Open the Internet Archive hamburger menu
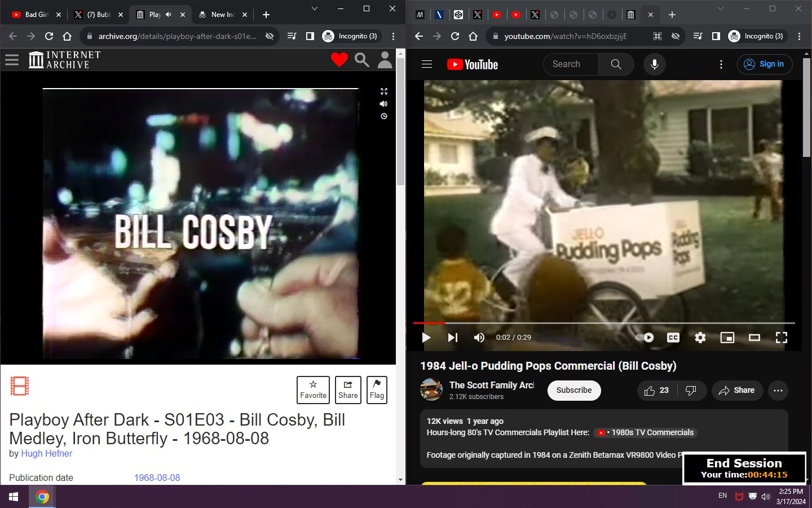The width and height of the screenshot is (812, 508). pyautogui.click(x=12, y=59)
